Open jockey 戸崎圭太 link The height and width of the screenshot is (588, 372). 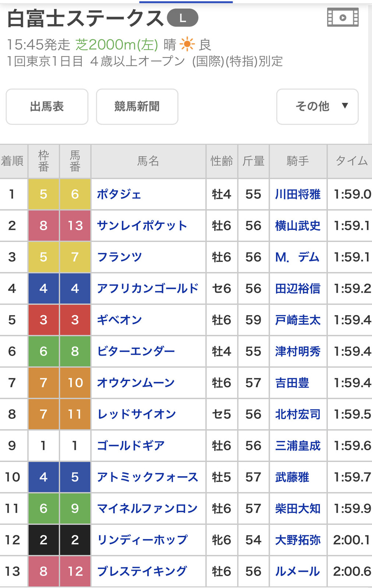pos(298,320)
